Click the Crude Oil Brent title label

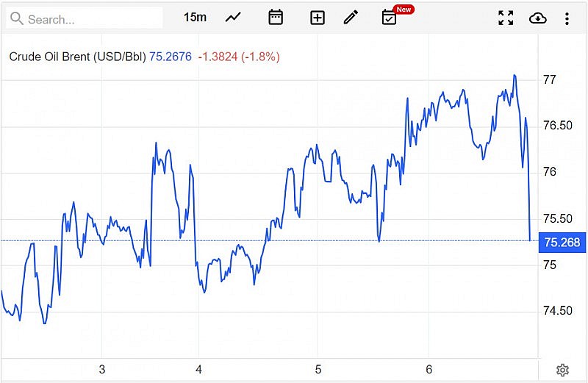pyautogui.click(x=77, y=57)
